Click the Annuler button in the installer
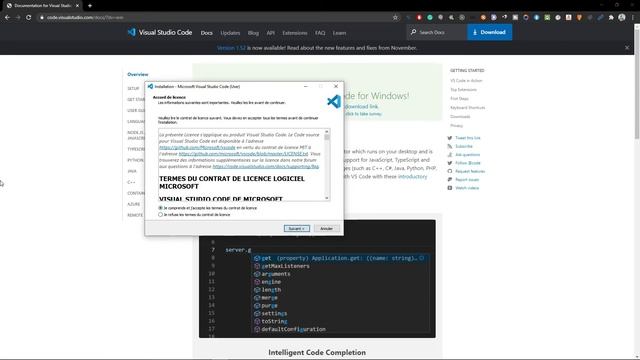 tap(327, 229)
